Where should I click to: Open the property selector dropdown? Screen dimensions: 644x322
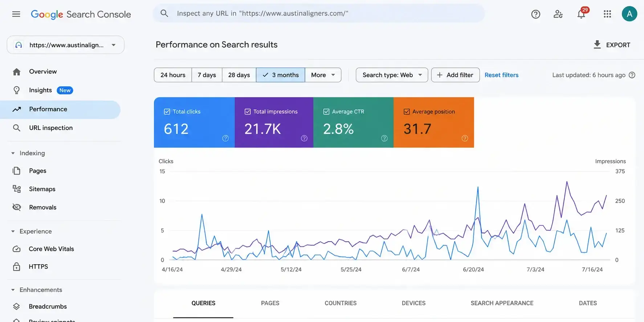point(66,45)
